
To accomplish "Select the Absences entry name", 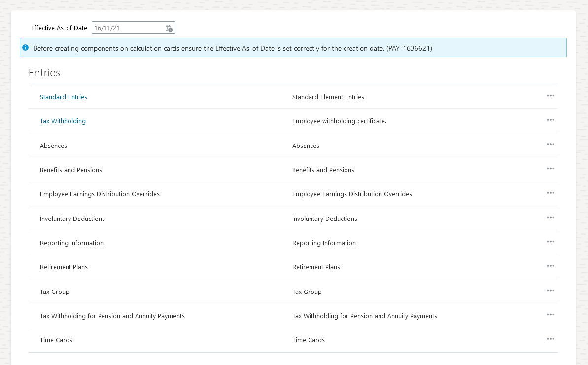I will (53, 146).
